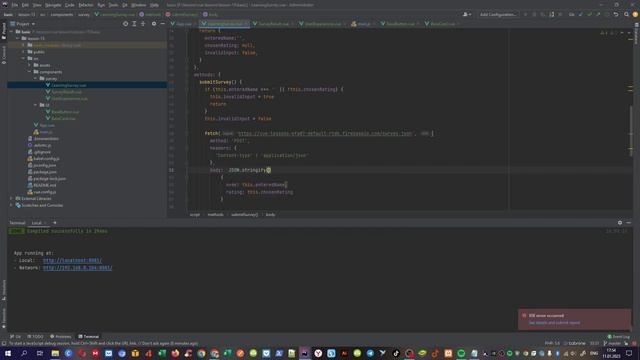Click submitSurvey() editor breadcrumb
The width and height of the screenshot is (640, 360).
click(x=244, y=215)
